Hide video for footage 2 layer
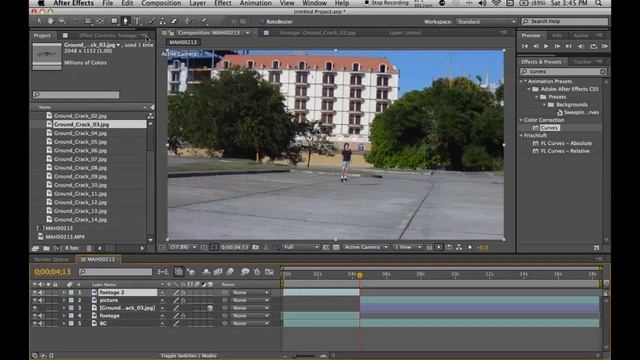Viewport: 640px width, 360px height. [x=35, y=293]
